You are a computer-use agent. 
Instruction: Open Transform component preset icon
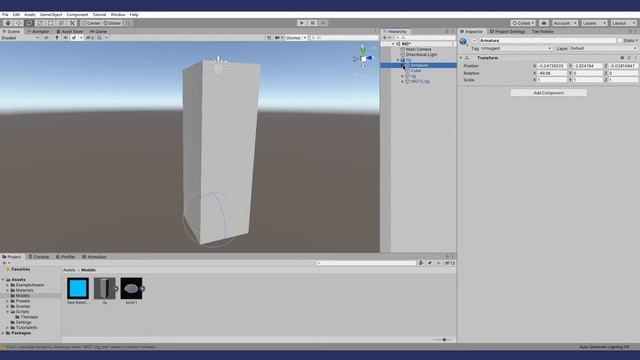pyautogui.click(x=629, y=58)
